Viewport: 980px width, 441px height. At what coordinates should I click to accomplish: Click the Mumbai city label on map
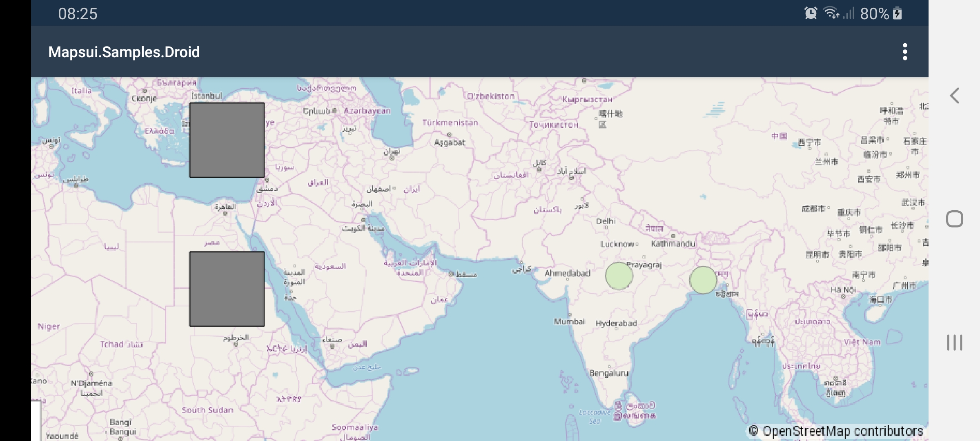[x=569, y=321]
